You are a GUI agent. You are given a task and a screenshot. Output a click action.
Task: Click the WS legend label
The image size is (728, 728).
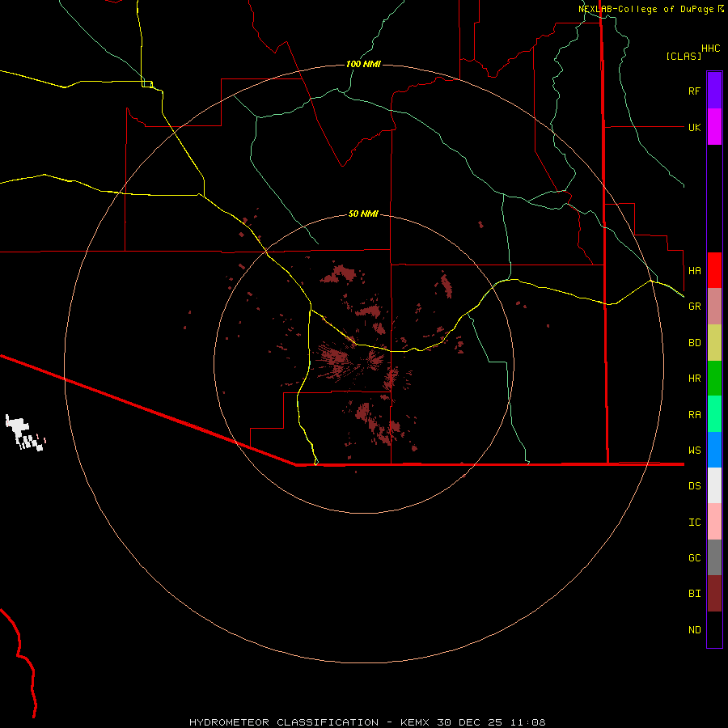click(694, 450)
